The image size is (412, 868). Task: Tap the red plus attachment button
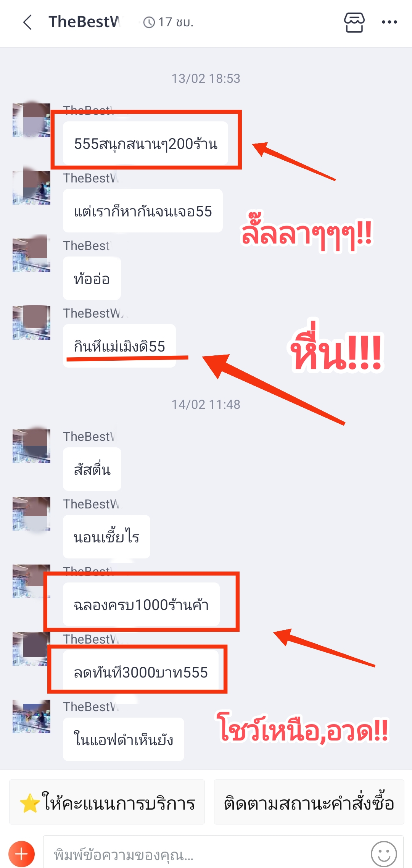22,854
